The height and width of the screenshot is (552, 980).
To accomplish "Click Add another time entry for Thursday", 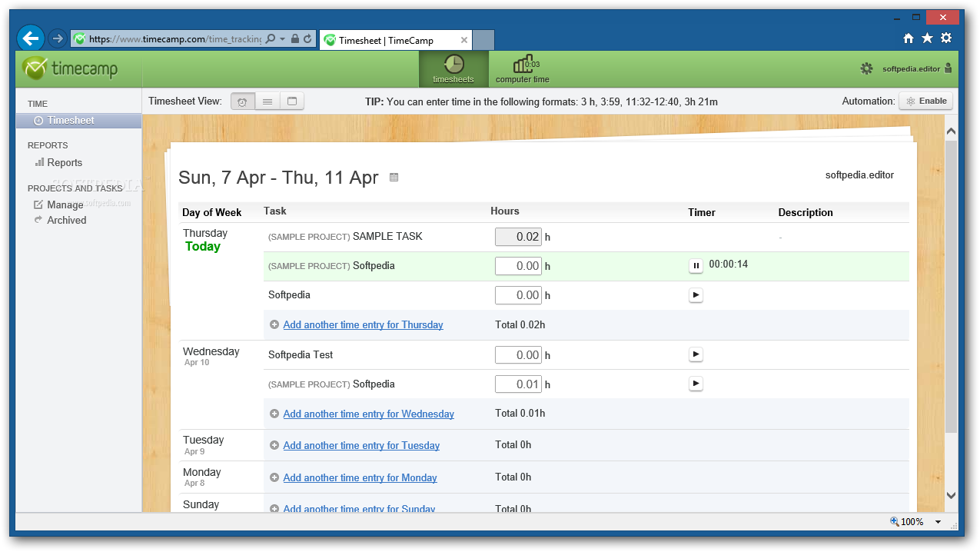I will (363, 324).
